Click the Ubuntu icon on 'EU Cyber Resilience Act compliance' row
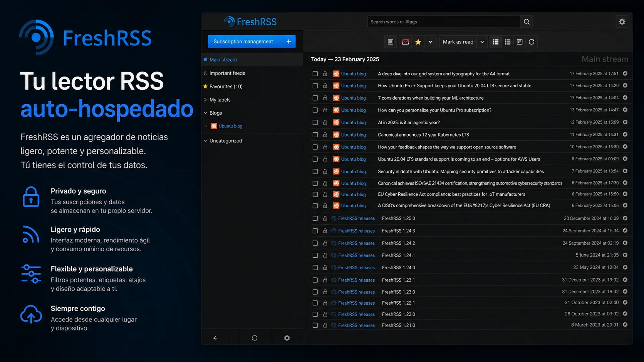The width and height of the screenshot is (644, 362). click(x=336, y=194)
